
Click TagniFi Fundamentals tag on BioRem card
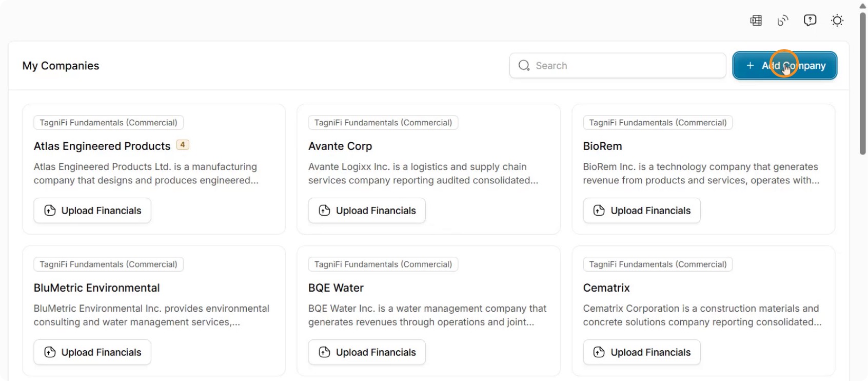click(658, 123)
